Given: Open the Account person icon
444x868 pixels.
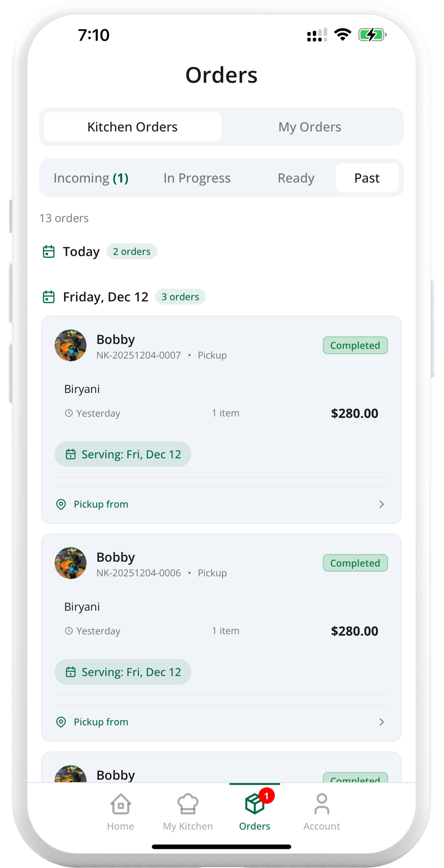Looking at the screenshot, I should point(321,804).
